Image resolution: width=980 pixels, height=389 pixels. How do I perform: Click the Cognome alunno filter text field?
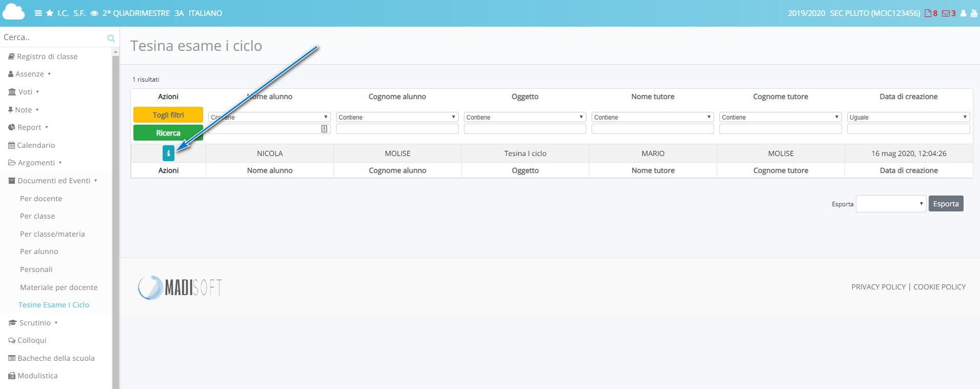click(x=397, y=129)
